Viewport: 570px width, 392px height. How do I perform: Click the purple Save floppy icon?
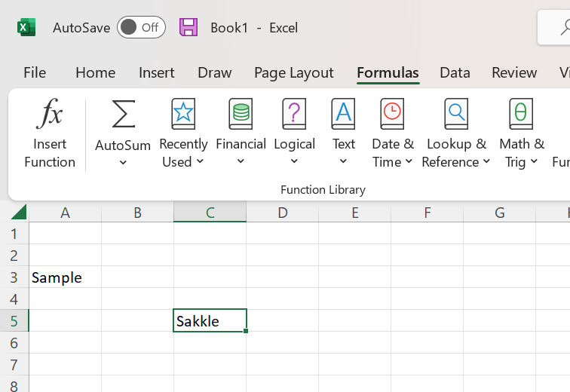coord(188,27)
